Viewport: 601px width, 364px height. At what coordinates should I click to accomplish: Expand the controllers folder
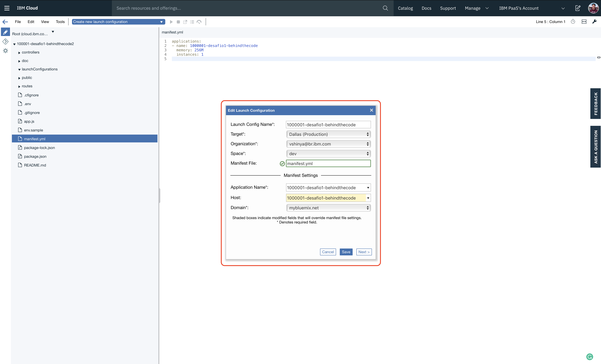point(19,53)
